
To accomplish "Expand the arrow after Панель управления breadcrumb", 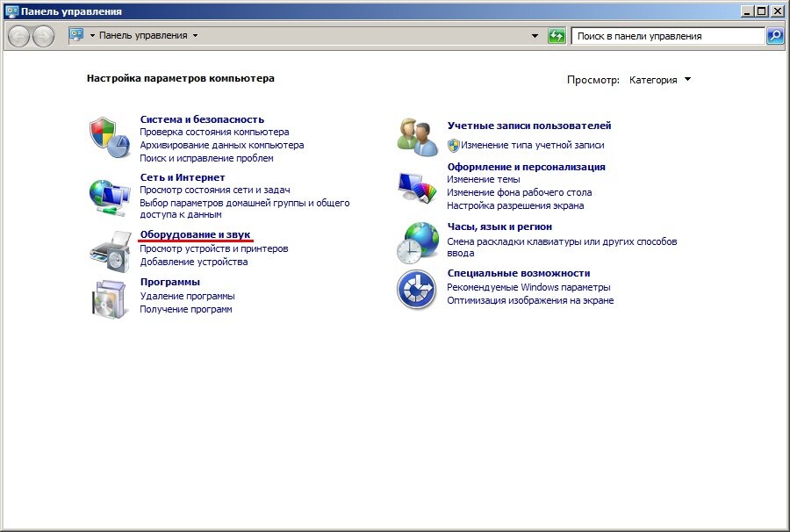I will [x=196, y=36].
